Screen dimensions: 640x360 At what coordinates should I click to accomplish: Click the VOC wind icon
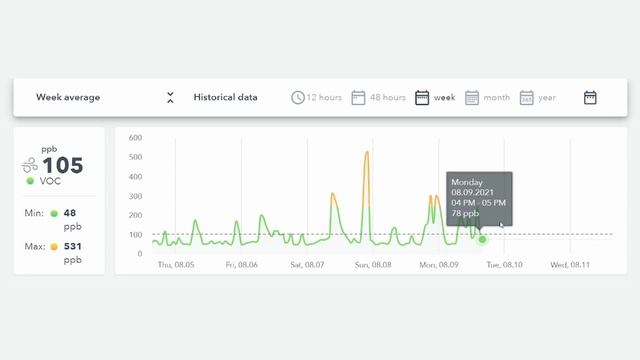click(x=30, y=165)
